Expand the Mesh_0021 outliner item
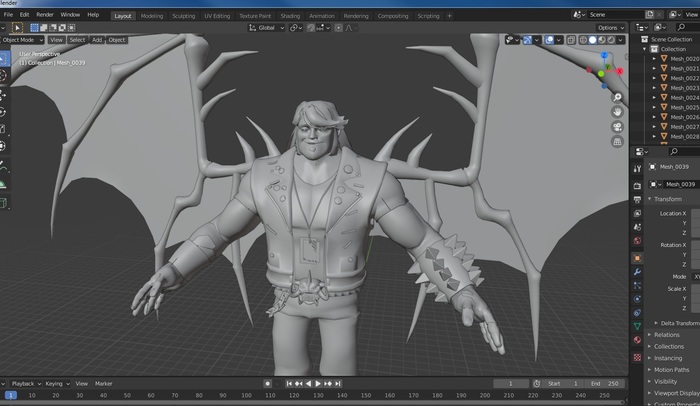This screenshot has height=406, width=700. tap(654, 68)
